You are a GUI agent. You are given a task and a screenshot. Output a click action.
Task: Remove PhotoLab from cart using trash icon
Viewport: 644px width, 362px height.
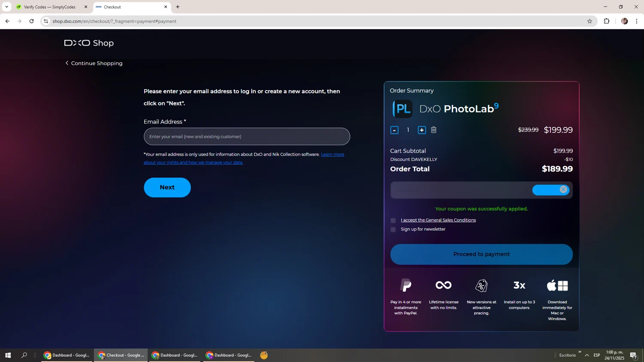tap(434, 130)
